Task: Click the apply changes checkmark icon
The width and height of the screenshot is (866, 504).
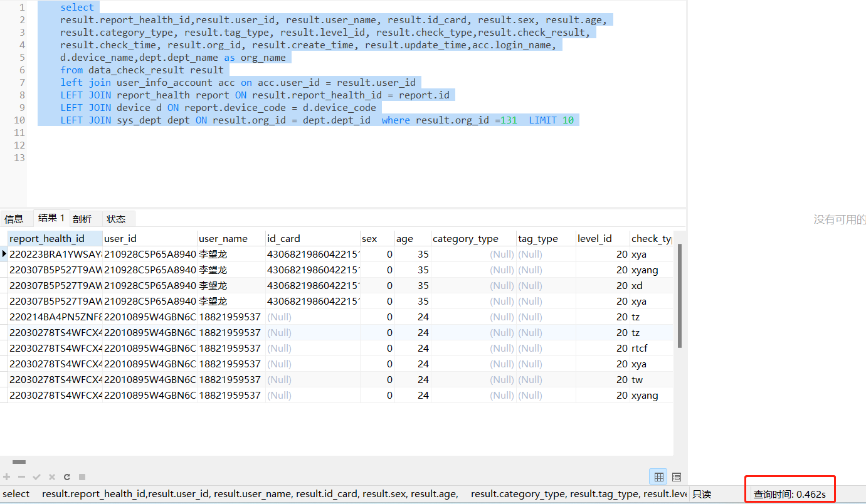Action: coord(36,477)
